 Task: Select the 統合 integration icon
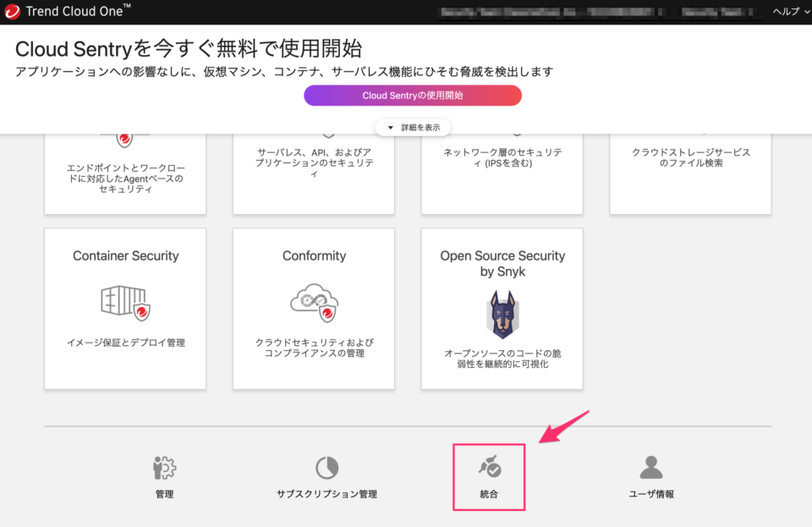tap(489, 464)
